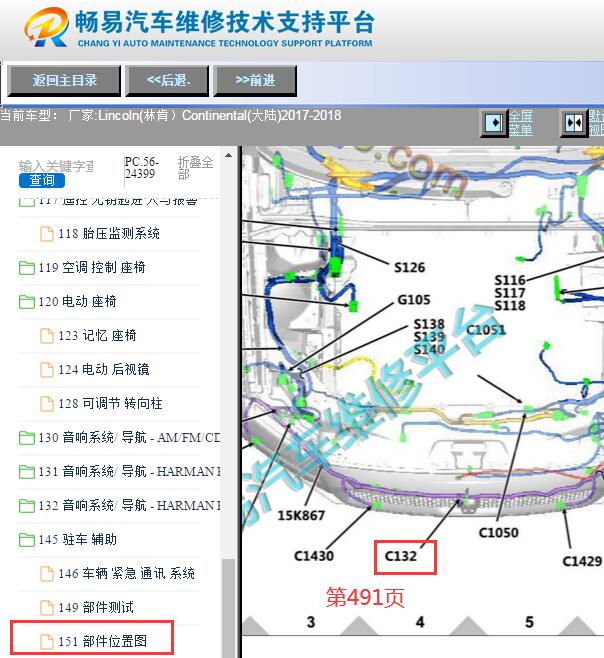Viewport: 604px width, 658px height.
Task: Open the 149 部件测试 page
Action: pyautogui.click(x=96, y=607)
